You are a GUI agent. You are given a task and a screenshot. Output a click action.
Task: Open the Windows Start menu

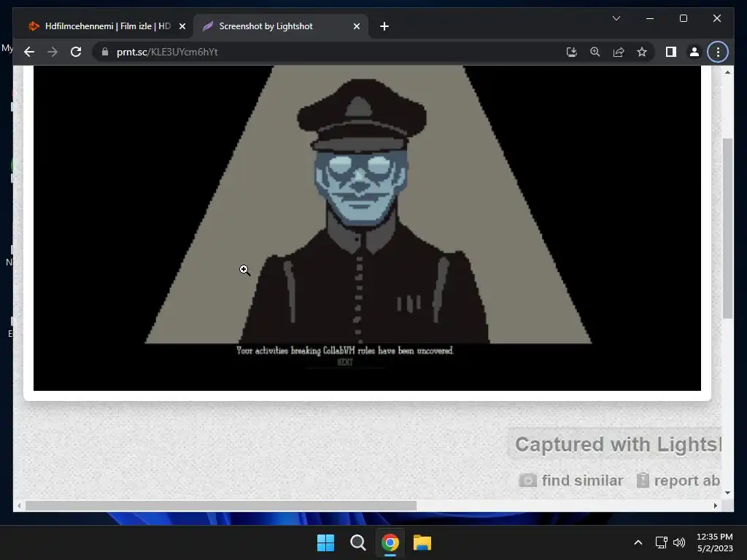click(x=326, y=542)
